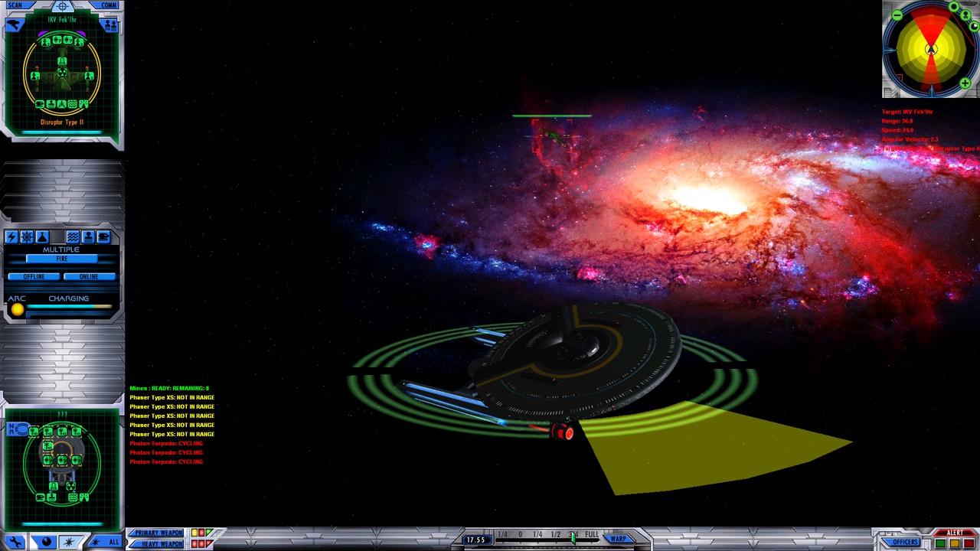The width and height of the screenshot is (980, 551).
Task: Set weapons OFFLINE
Action: [34, 276]
